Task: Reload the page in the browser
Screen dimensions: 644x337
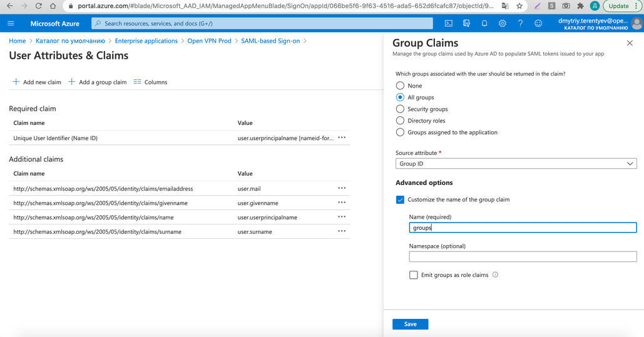Action: click(38, 6)
